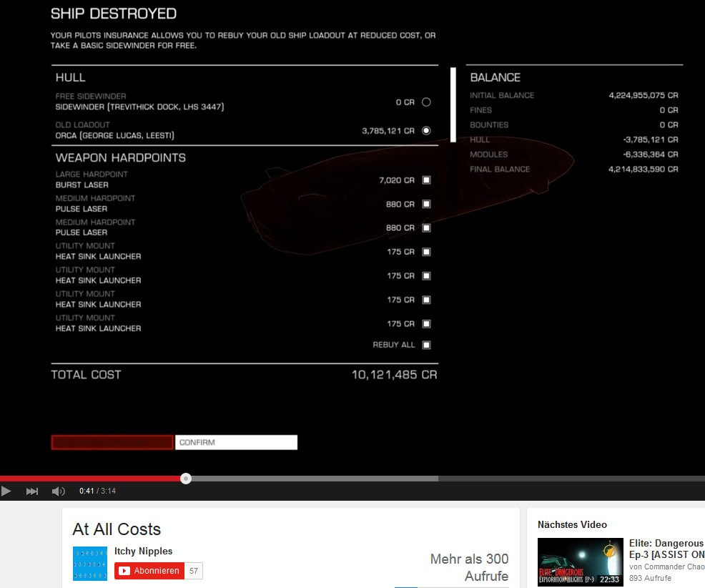Click the video title At All Costs
This screenshot has height=588, width=705.
click(x=117, y=529)
